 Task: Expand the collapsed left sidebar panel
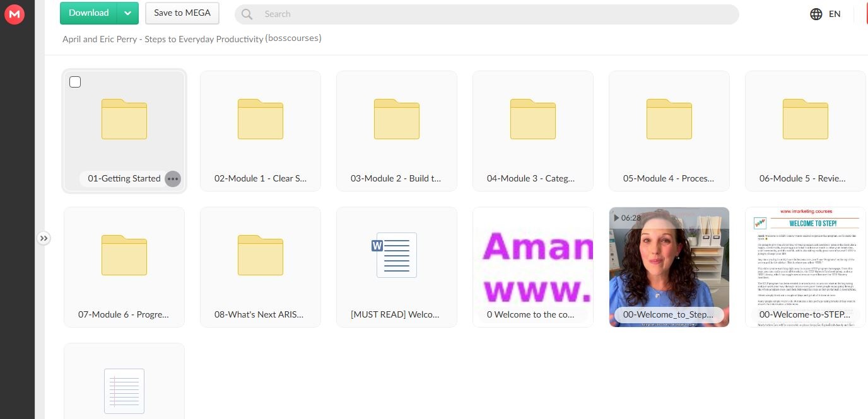(x=43, y=238)
